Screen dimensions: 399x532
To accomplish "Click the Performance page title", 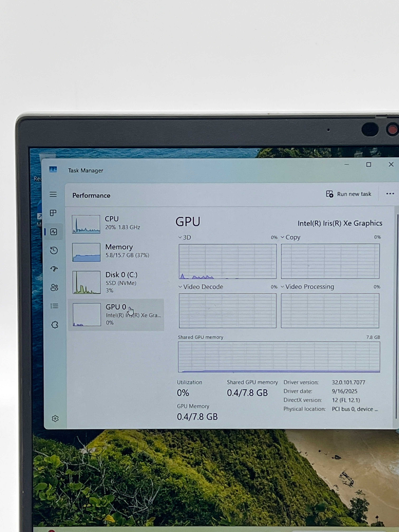I will [x=91, y=195].
